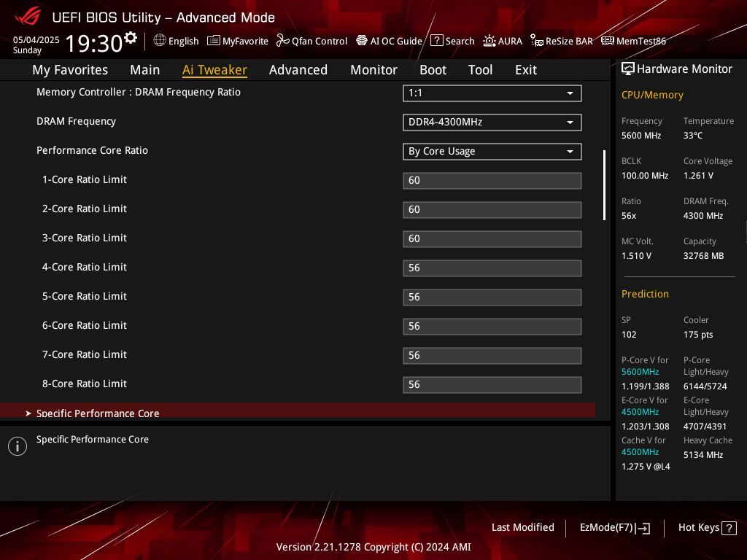Click the Prediction section heading
The width and height of the screenshot is (747, 560).
[645, 294]
